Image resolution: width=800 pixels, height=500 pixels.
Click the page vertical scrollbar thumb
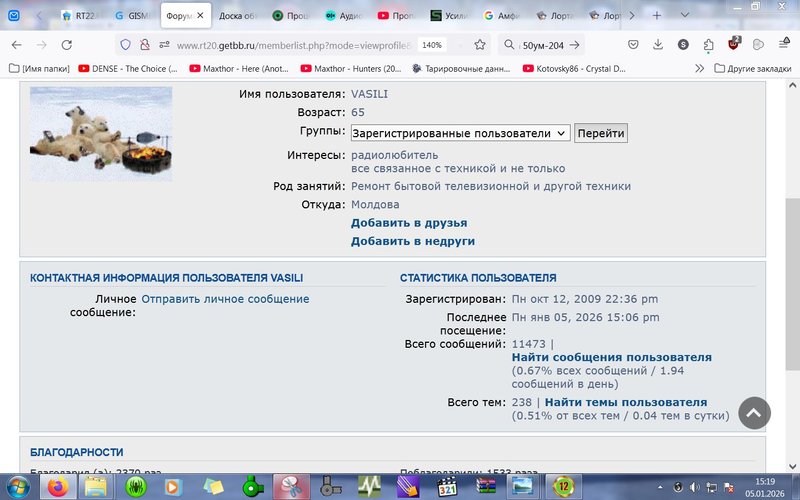792,284
